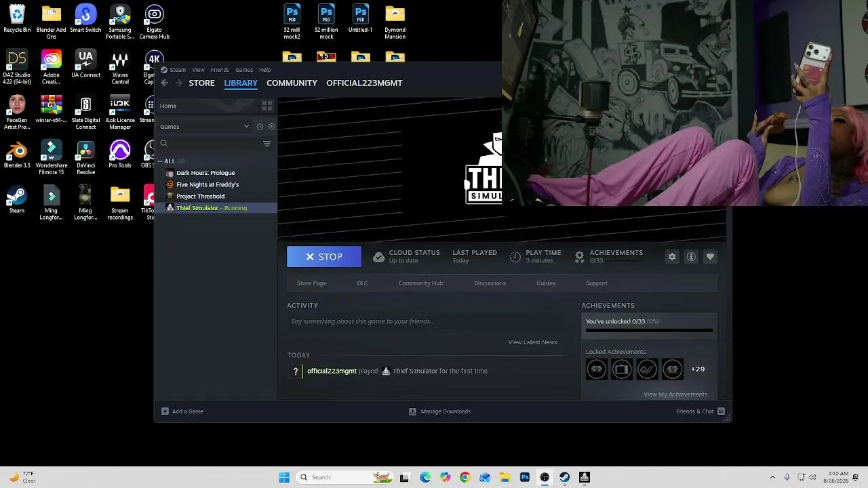
Task: Open UA Connect desktop shortcut
Action: coord(85,65)
